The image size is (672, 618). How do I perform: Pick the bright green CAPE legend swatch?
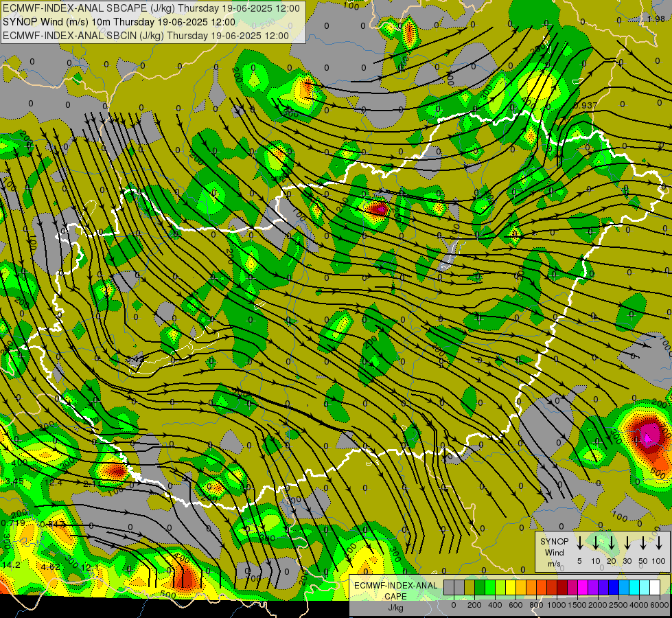pos(490,588)
